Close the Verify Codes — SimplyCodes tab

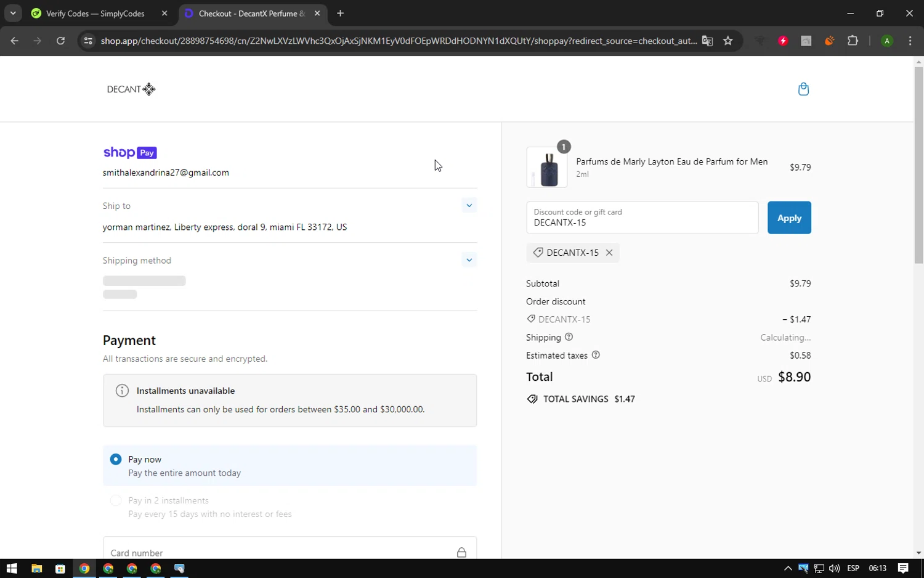[164, 13]
